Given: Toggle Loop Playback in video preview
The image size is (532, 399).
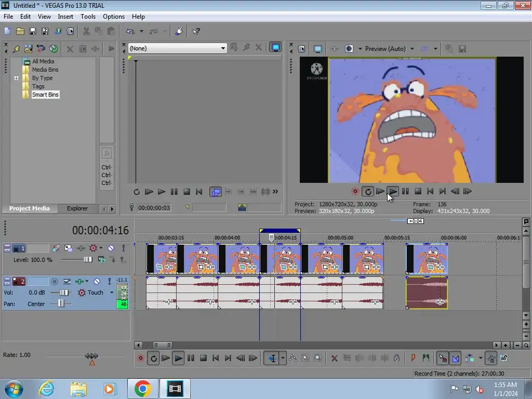Looking at the screenshot, I should [x=367, y=191].
